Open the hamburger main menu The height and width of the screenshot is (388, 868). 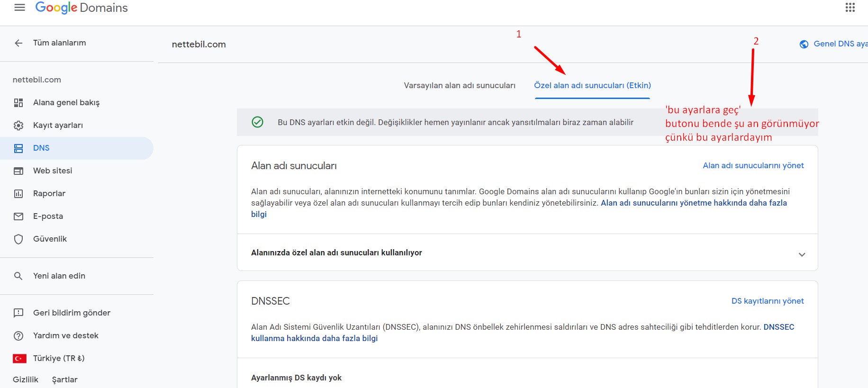[x=19, y=8]
